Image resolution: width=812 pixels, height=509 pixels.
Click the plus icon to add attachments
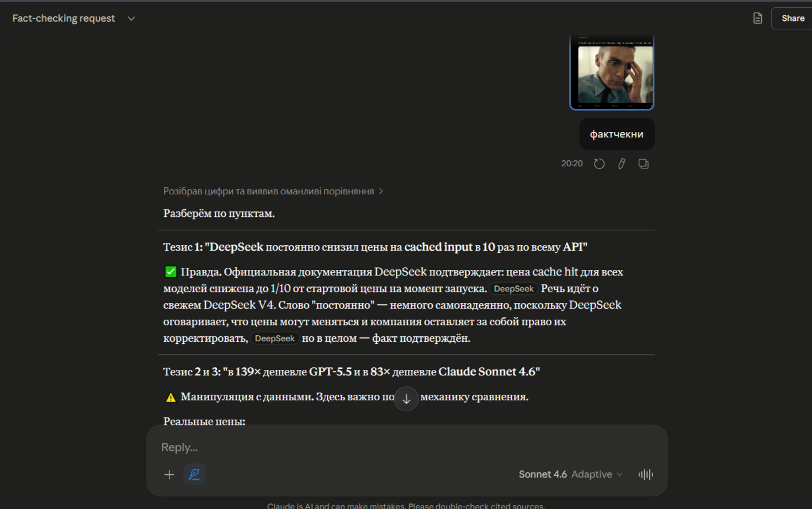169,474
